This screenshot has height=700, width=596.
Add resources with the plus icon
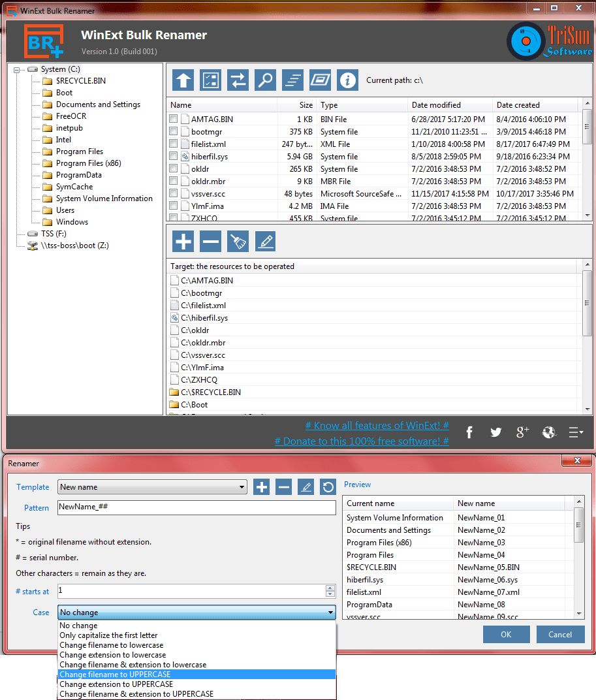(x=182, y=241)
